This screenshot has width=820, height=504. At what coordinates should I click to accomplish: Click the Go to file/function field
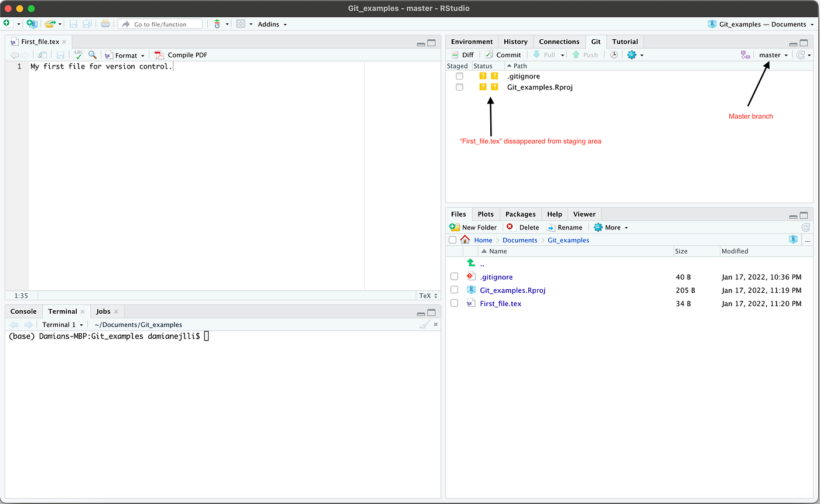[160, 24]
